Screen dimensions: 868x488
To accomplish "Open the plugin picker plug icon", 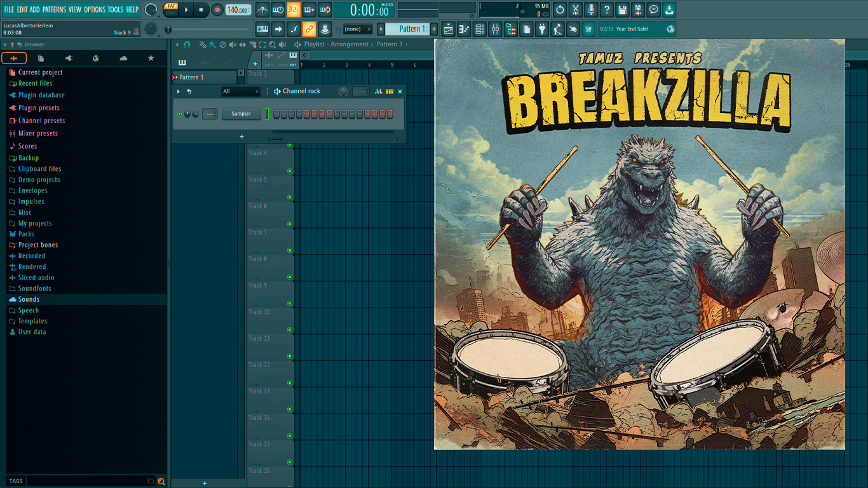I will point(542,29).
